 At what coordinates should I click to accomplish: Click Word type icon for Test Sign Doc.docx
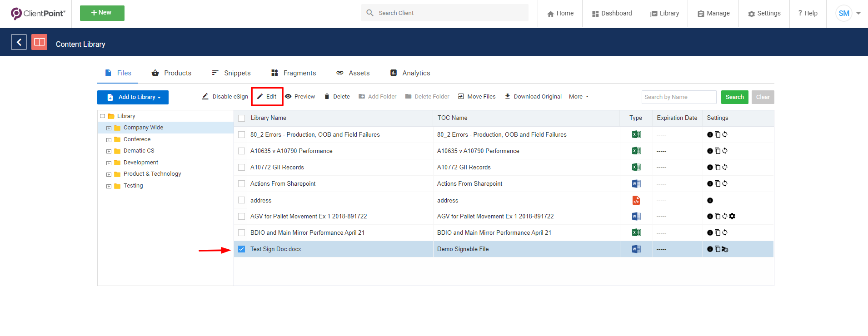(636, 249)
